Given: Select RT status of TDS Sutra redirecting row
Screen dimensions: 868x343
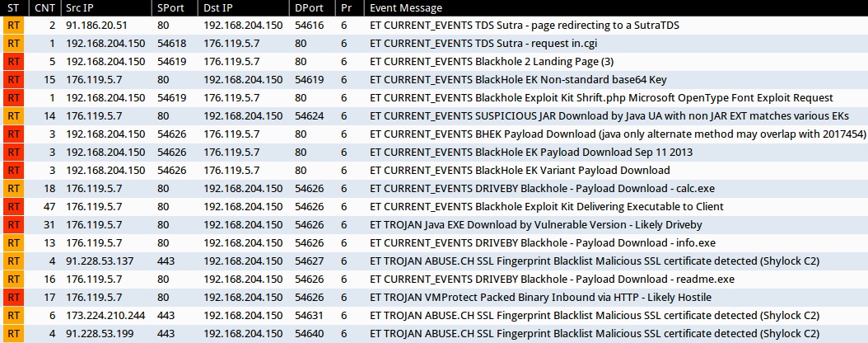Looking at the screenshot, I should point(14,26).
